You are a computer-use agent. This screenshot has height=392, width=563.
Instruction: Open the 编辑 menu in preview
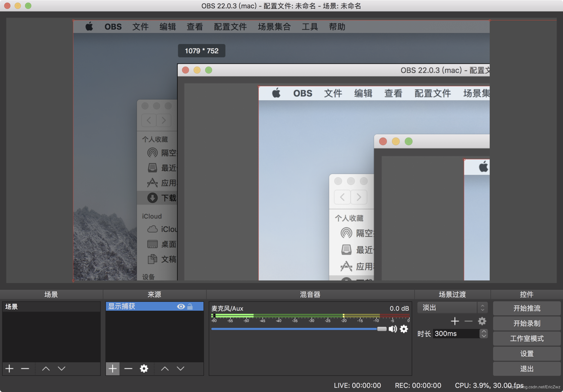coord(168,27)
